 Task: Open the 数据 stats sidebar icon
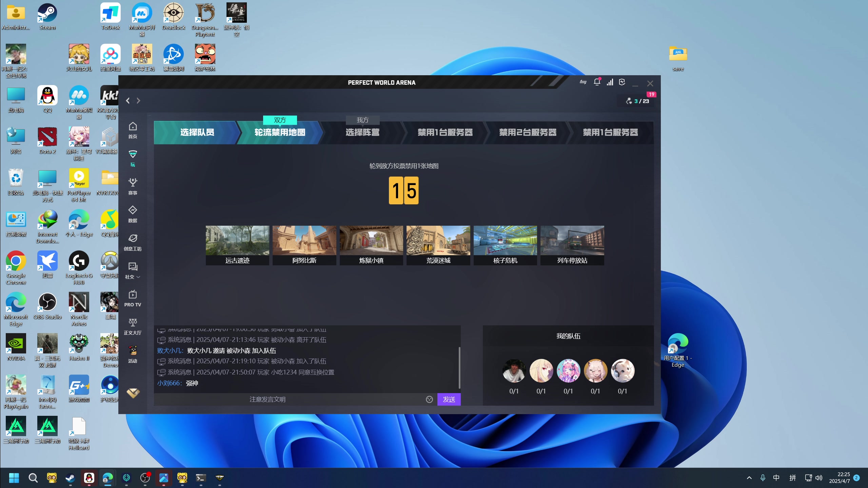click(x=133, y=214)
